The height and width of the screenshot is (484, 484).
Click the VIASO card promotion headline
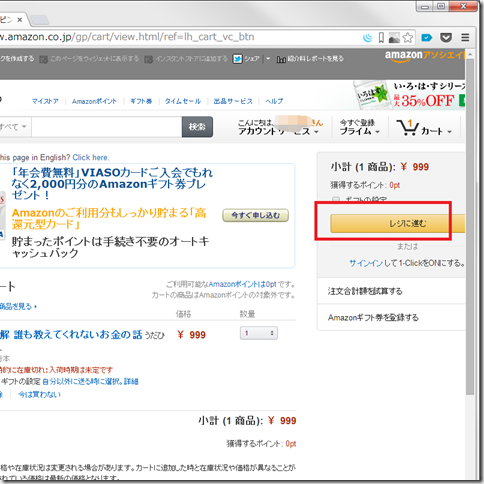[x=112, y=183]
